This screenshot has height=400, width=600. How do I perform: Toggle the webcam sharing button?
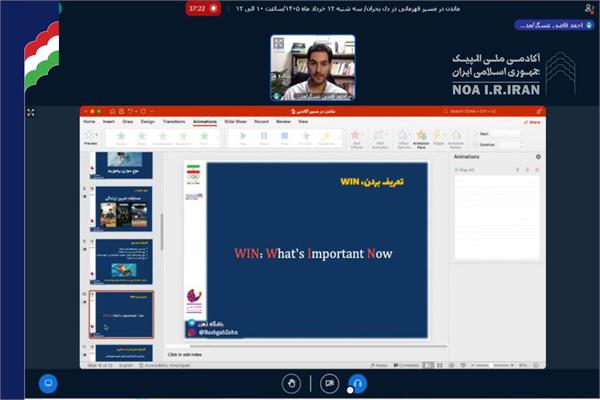point(329,383)
